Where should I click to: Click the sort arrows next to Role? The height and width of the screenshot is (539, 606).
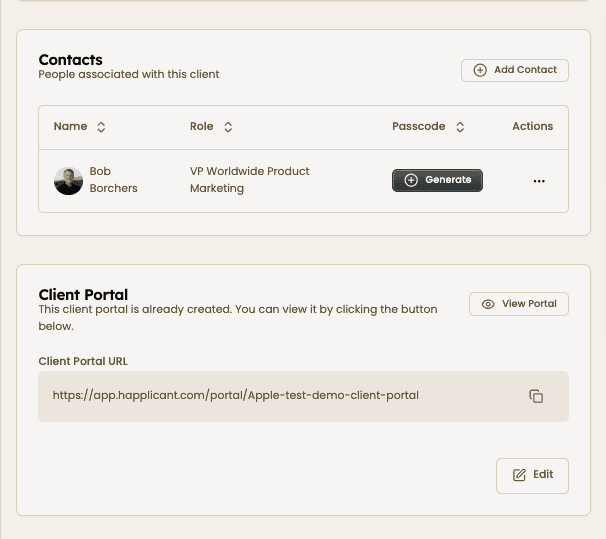click(x=228, y=127)
